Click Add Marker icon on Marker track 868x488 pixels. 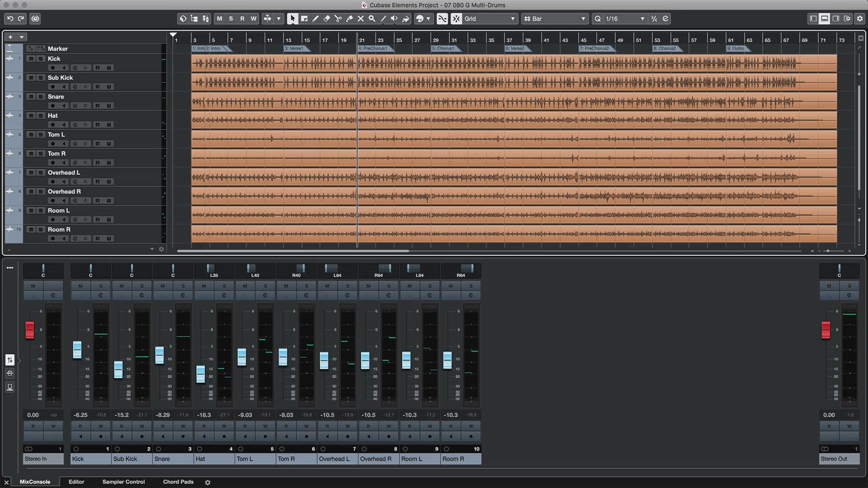pos(30,49)
